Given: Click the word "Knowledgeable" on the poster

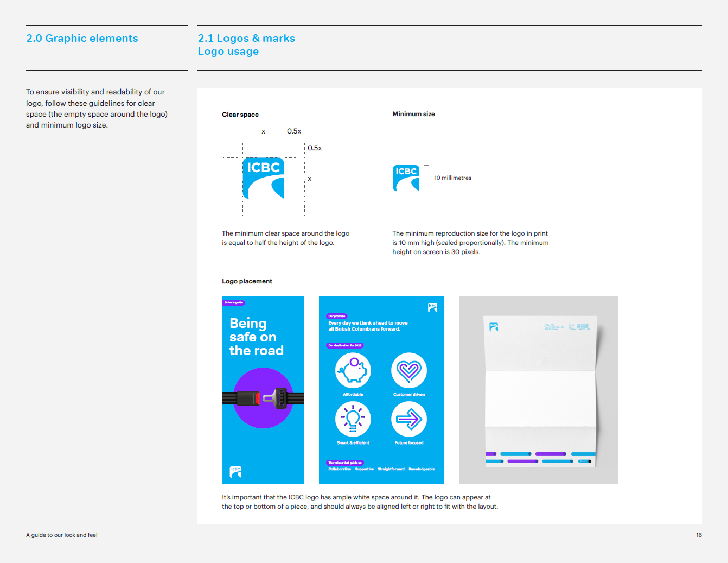Looking at the screenshot, I should [422, 469].
